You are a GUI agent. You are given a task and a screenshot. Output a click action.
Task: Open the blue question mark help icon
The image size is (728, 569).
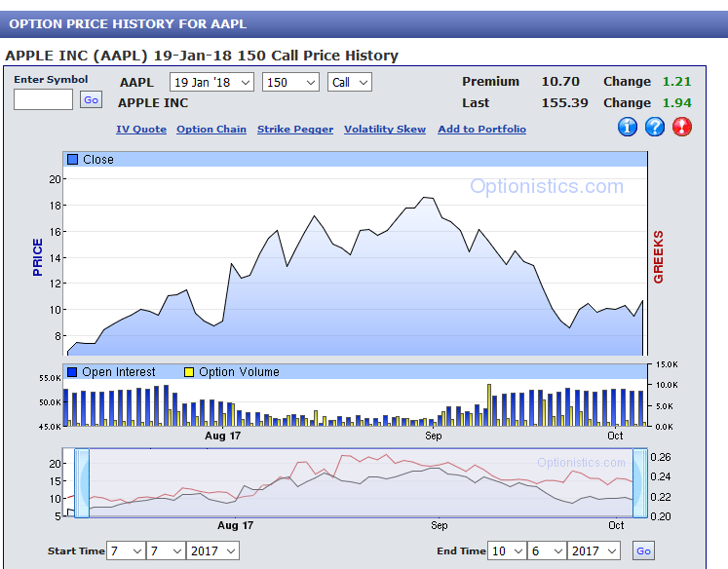(x=655, y=127)
